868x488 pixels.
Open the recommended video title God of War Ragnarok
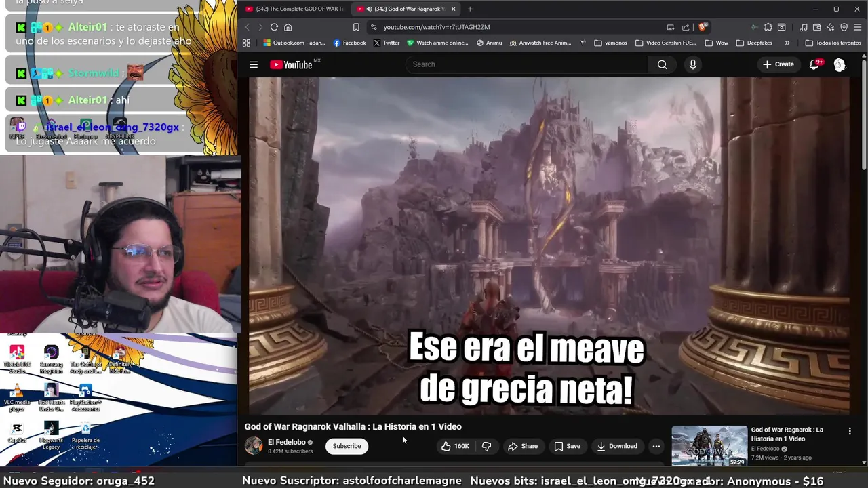coord(787,434)
